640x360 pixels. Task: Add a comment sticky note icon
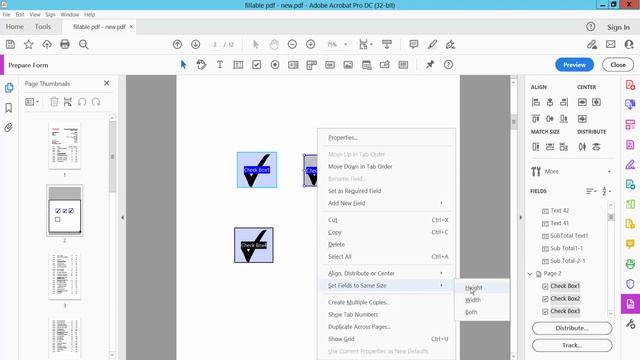click(x=413, y=44)
